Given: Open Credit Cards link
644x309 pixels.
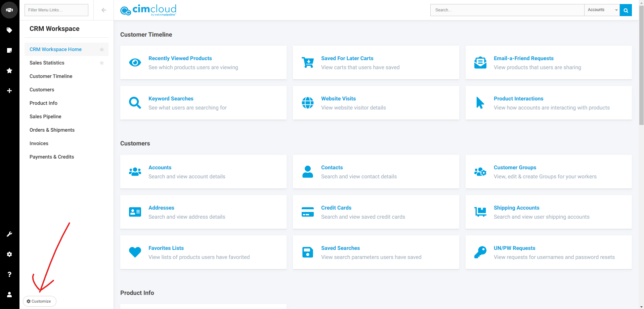Looking at the screenshot, I should [x=336, y=208].
